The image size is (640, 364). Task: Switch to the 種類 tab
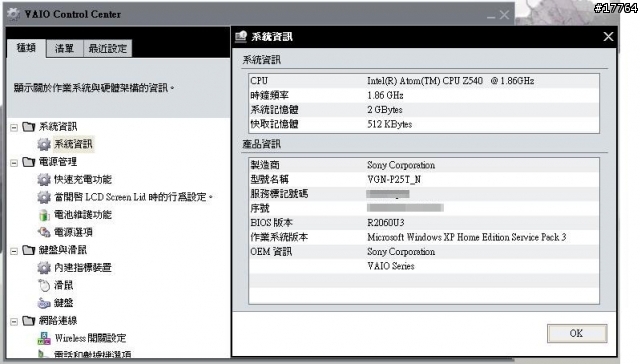[x=26, y=48]
